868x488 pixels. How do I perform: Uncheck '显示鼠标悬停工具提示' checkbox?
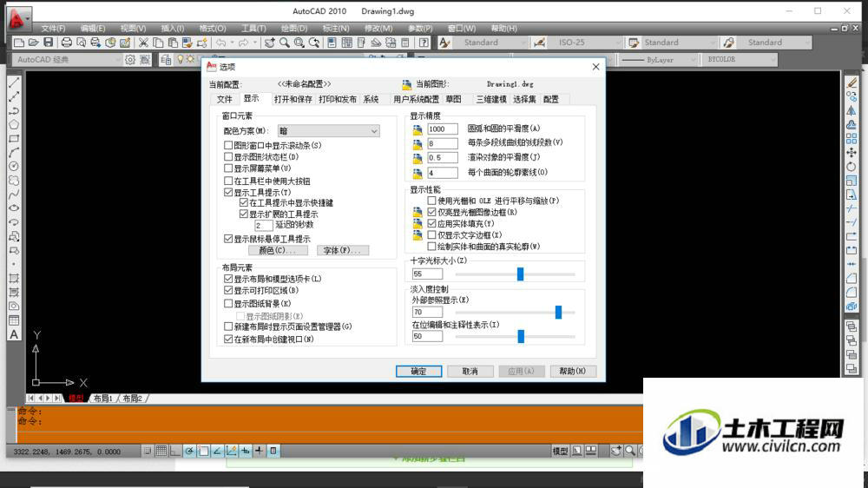pos(228,239)
